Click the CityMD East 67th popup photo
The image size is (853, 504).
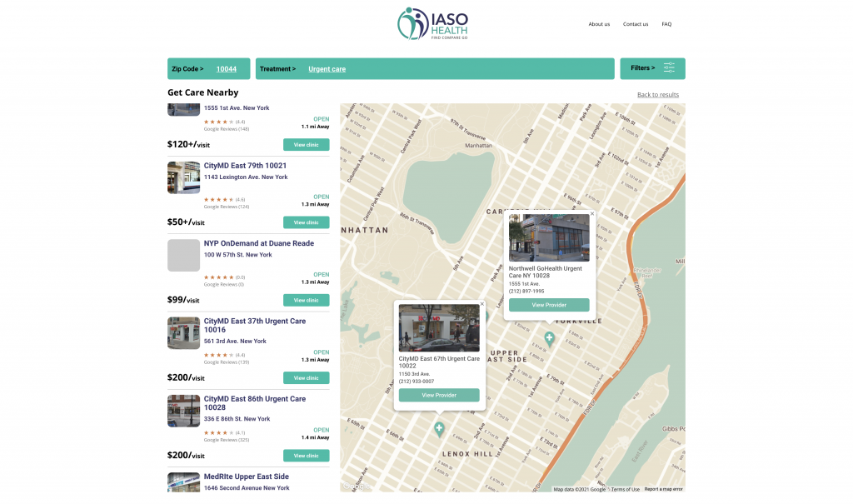pos(439,328)
